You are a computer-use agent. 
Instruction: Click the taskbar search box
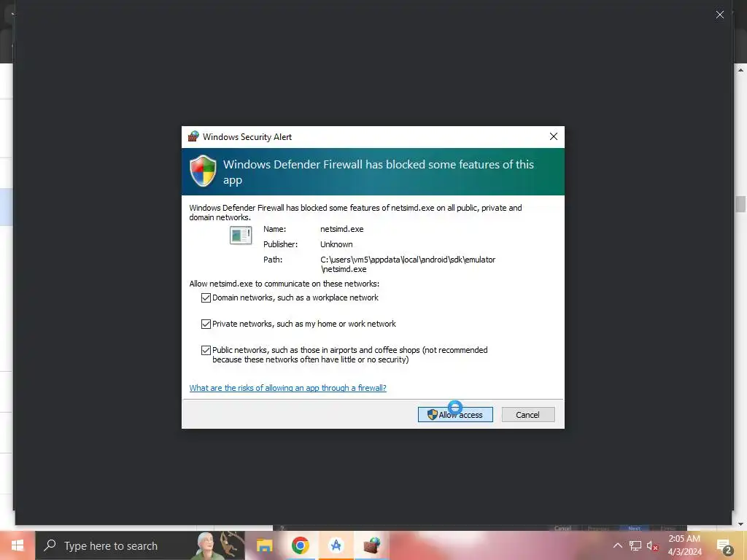(140, 545)
